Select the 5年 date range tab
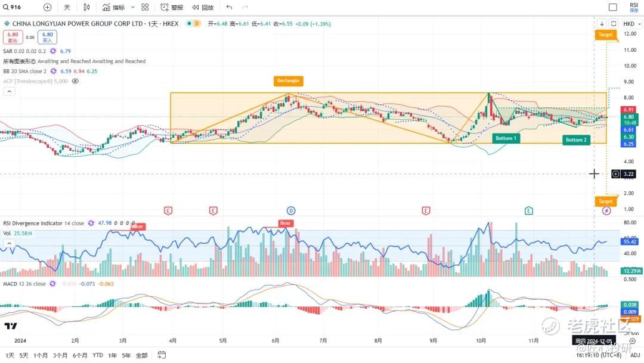Screen dimensions: 644x363 pos(126,355)
